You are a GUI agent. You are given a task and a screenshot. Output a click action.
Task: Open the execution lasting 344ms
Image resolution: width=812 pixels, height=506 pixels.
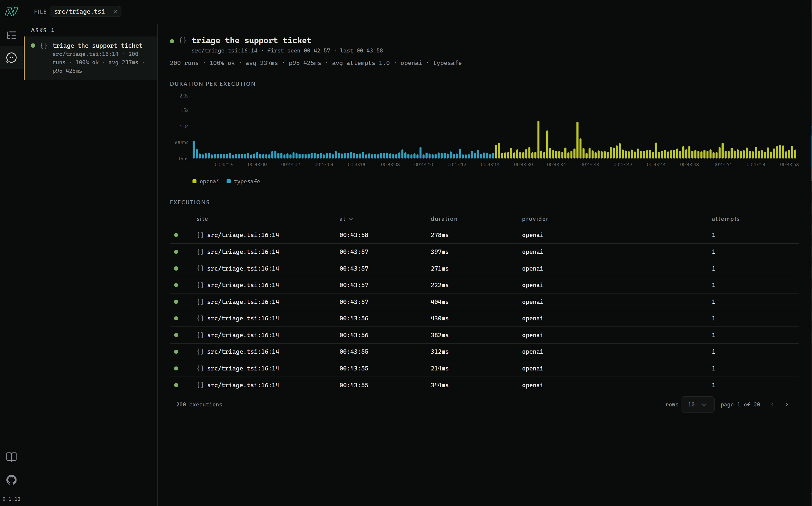click(x=484, y=385)
